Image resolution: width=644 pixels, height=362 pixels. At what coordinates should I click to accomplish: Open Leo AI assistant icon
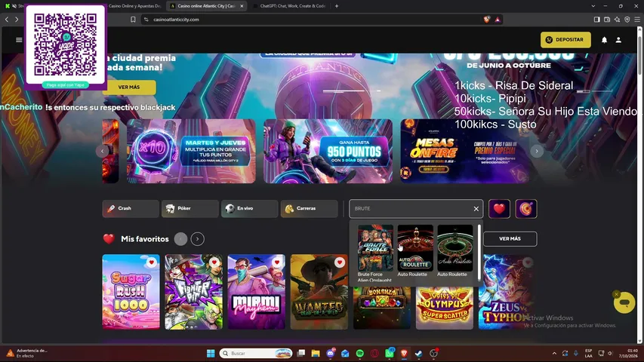(617, 20)
